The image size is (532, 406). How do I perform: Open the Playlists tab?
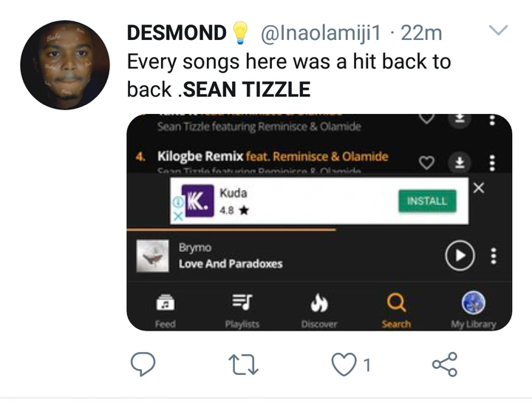point(242,309)
